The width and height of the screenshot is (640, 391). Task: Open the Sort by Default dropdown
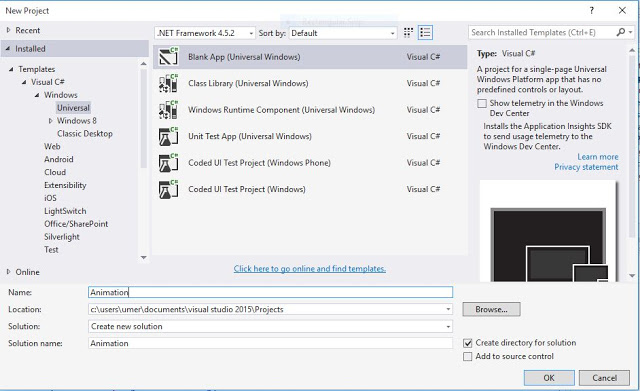pos(343,33)
